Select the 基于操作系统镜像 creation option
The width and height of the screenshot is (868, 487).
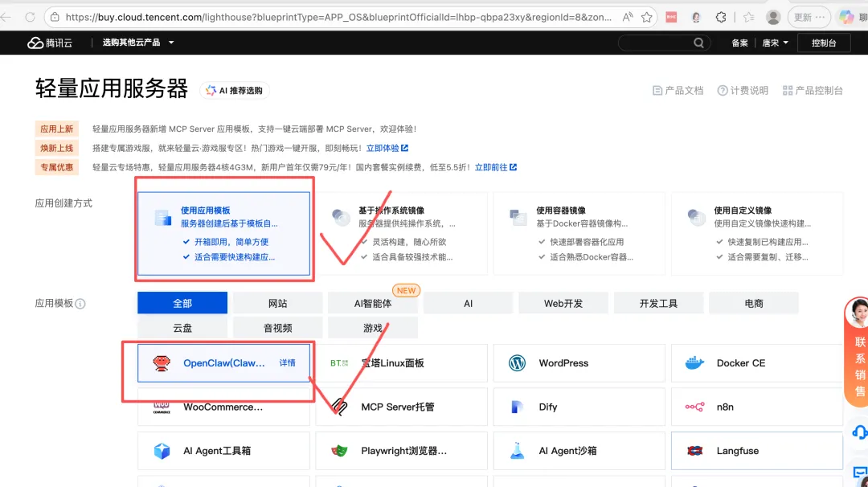point(401,234)
